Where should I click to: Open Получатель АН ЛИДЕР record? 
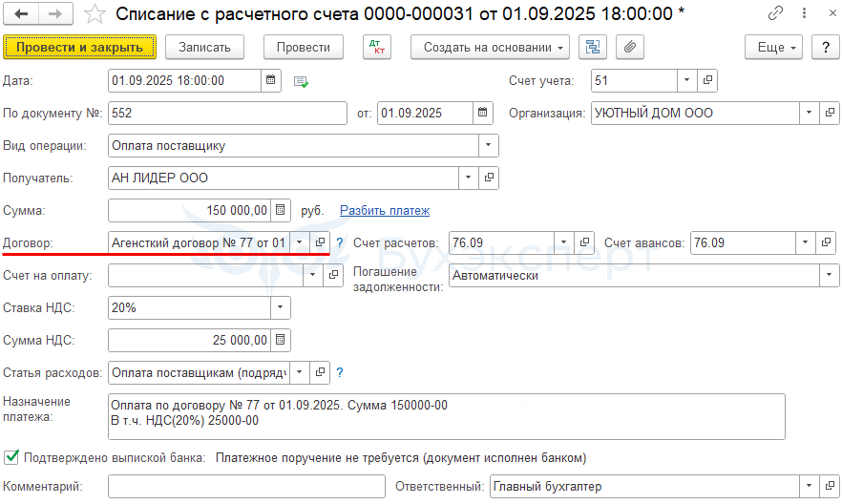[x=489, y=178]
